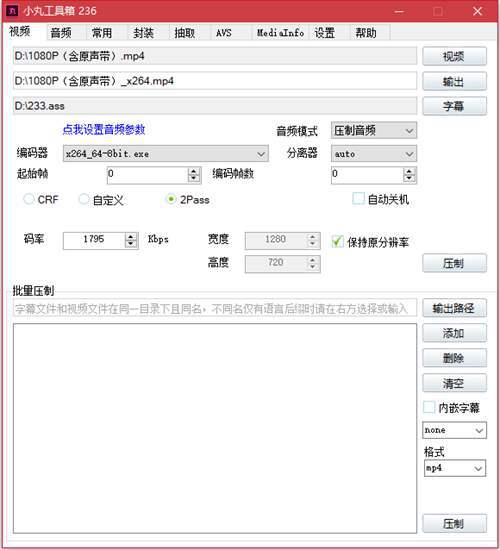
Task: Click the app icon in the title bar
Action: (x=12, y=11)
